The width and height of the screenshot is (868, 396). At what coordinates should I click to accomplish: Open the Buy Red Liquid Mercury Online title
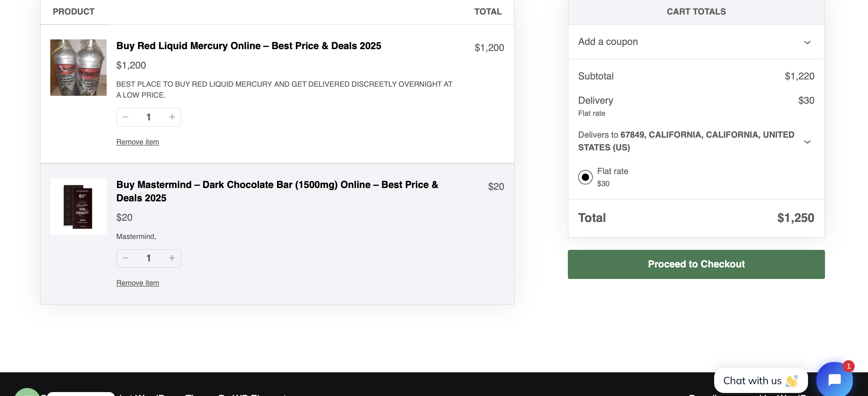click(249, 46)
